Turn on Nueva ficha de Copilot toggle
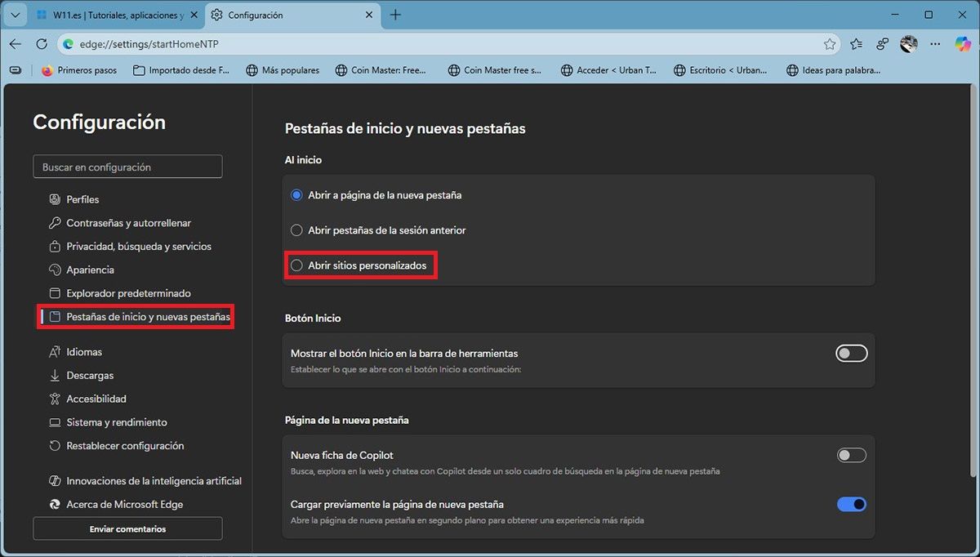The image size is (980, 557). pyautogui.click(x=851, y=456)
